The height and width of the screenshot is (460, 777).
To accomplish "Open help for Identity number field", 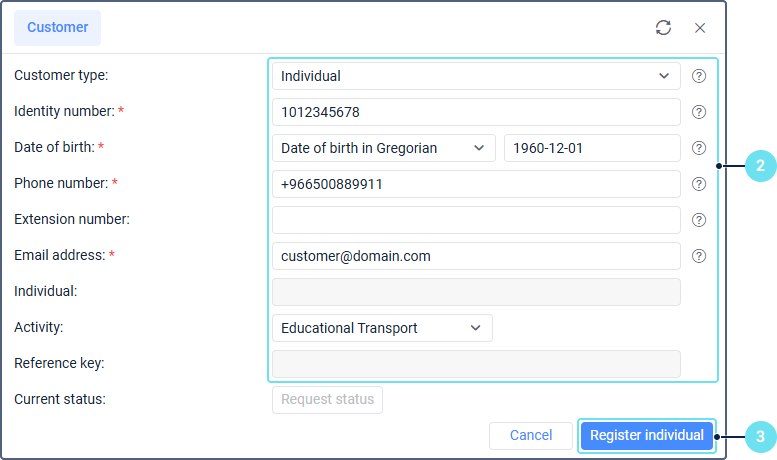I will click(x=699, y=112).
